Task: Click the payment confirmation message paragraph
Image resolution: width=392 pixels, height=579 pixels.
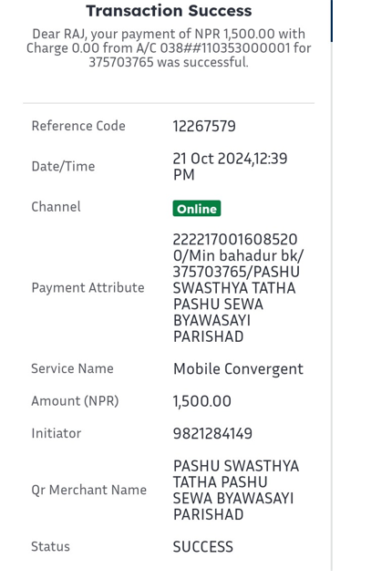Action: pyautogui.click(x=169, y=48)
